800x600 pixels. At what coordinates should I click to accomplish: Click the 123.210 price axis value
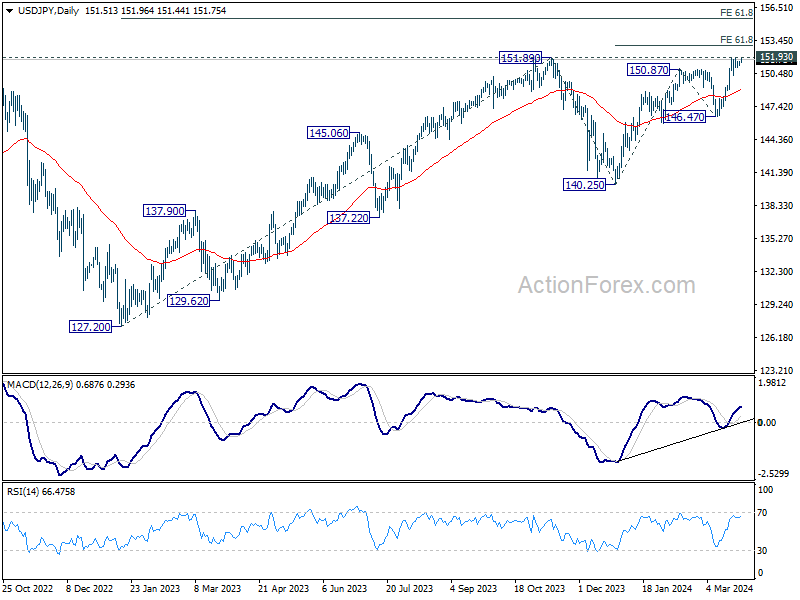777,370
